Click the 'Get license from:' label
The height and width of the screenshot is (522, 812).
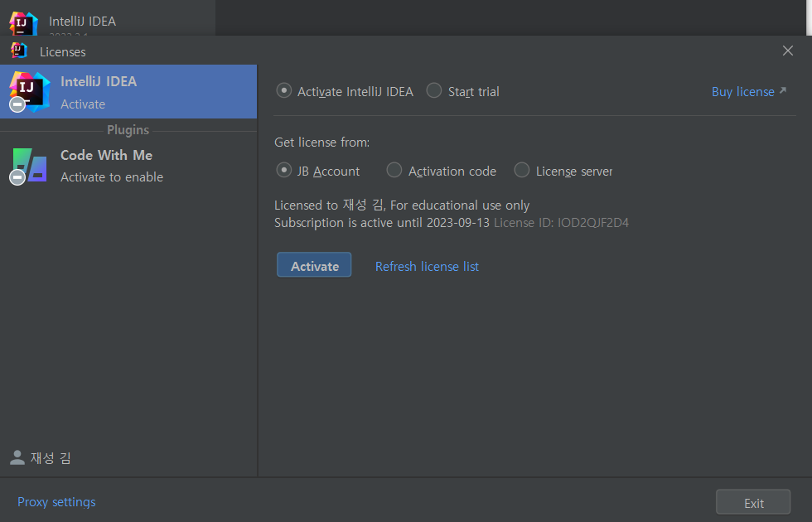[x=321, y=143]
